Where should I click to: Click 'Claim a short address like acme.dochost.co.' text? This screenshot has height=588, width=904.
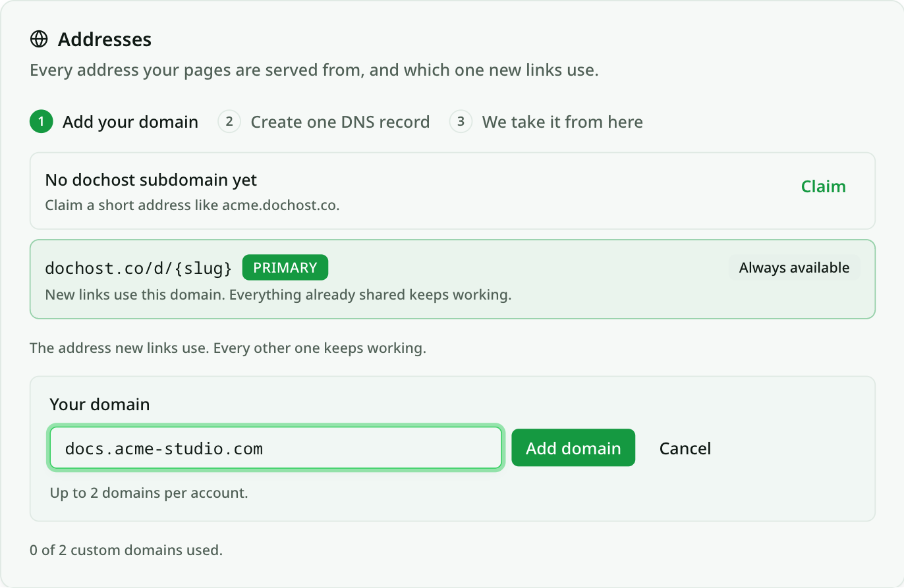click(192, 205)
